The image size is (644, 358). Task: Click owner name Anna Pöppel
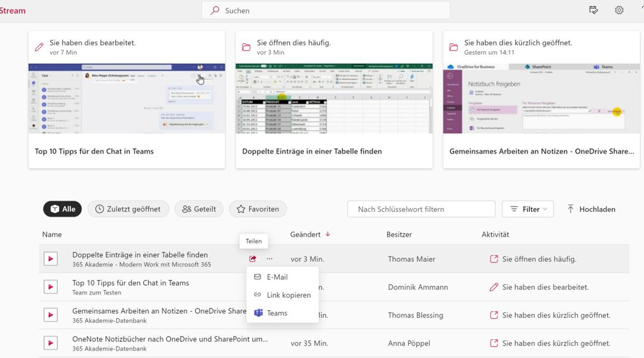click(409, 343)
